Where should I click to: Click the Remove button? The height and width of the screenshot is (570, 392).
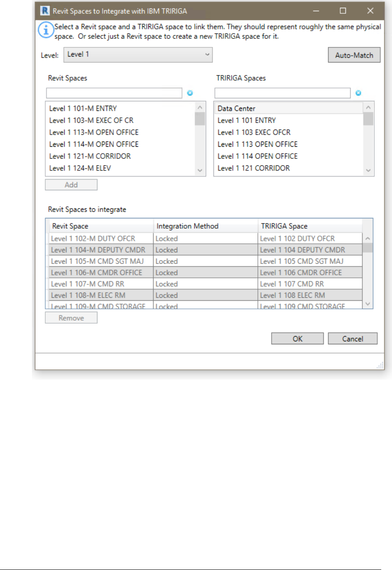coord(71,318)
